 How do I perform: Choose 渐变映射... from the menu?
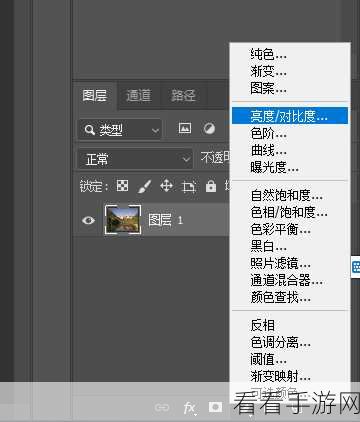click(x=290, y=376)
